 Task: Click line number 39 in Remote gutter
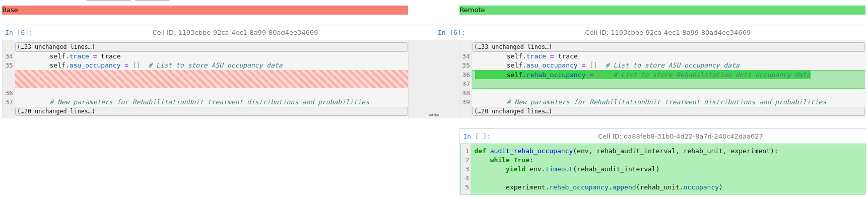point(466,102)
